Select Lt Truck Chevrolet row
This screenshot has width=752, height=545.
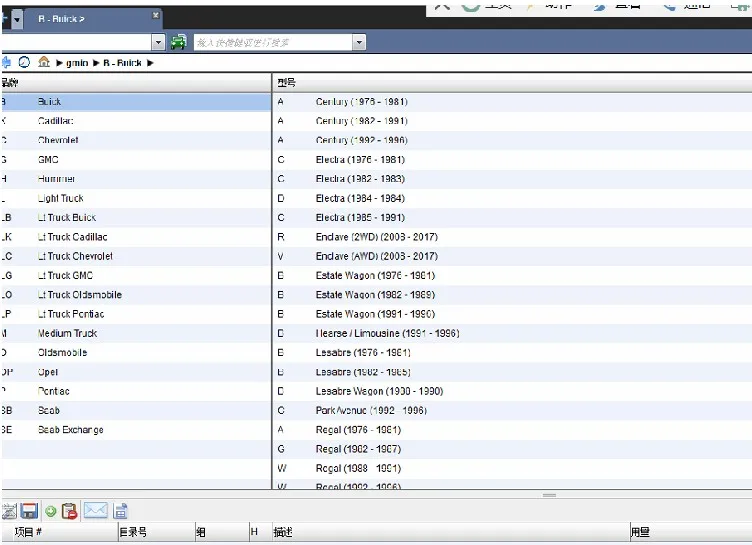136,256
